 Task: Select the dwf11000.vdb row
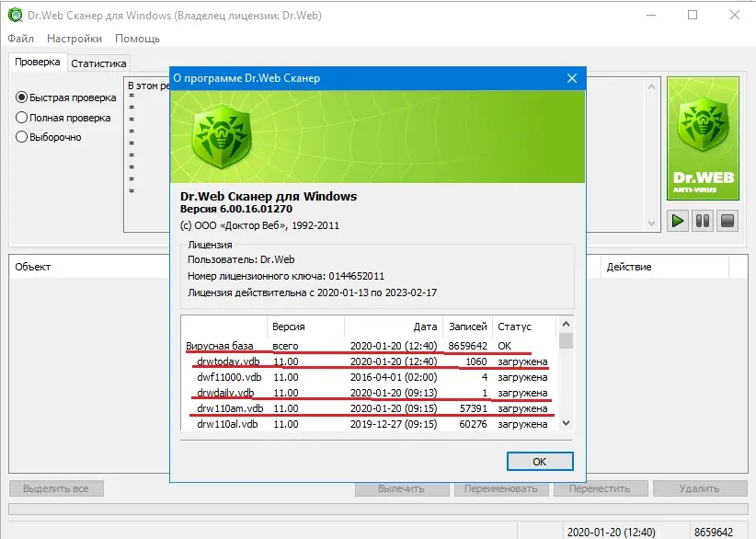tap(369, 377)
